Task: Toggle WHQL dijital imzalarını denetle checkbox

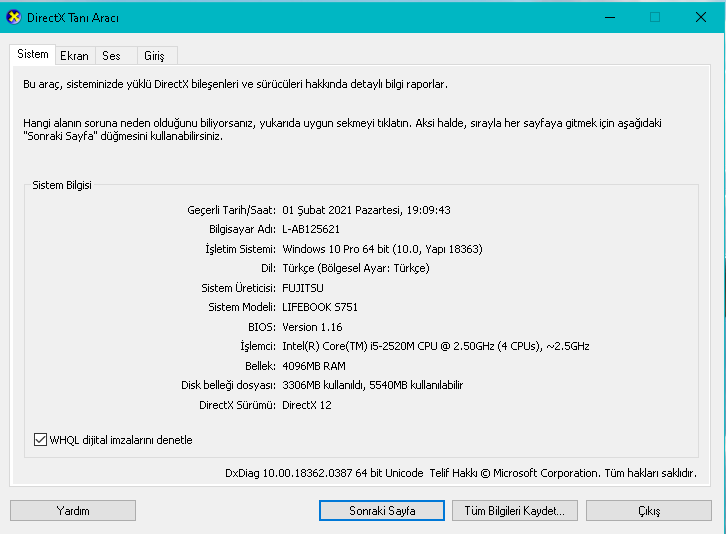Action: (x=40, y=440)
